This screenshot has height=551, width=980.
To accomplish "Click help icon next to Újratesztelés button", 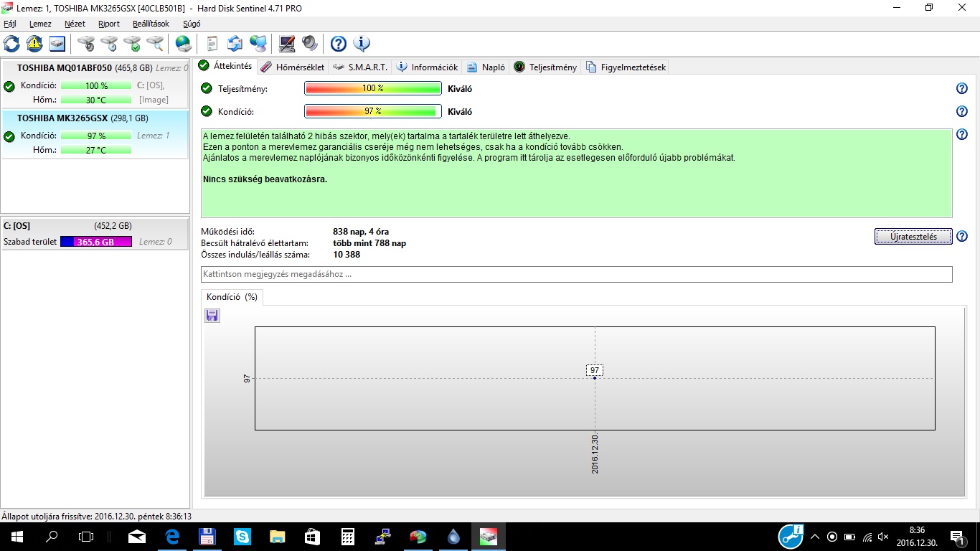I will click(962, 236).
